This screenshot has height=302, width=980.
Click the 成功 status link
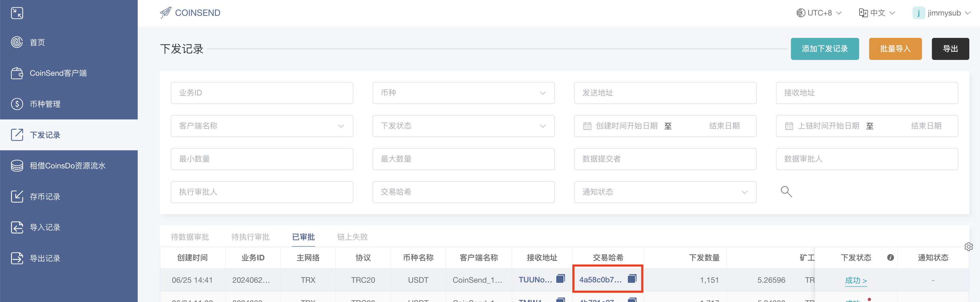point(856,280)
